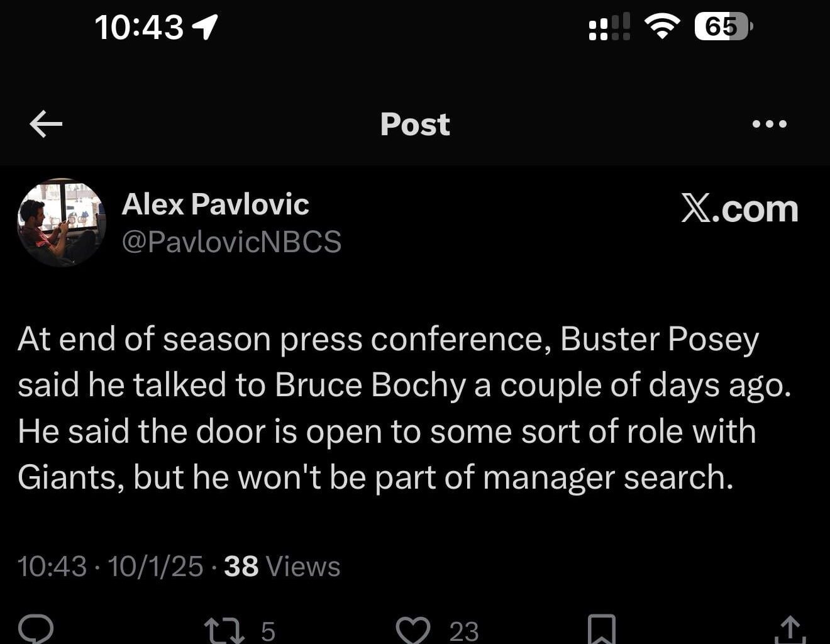Click the repost count of 5
Image resolution: width=830 pixels, height=644 pixels.
[x=268, y=631]
